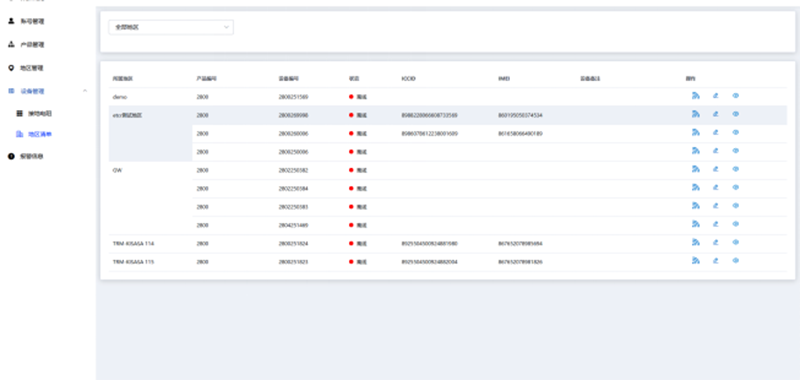Click the signal icon in the TRM KISASA 114 row
The height and width of the screenshot is (381, 800).
[695, 243]
